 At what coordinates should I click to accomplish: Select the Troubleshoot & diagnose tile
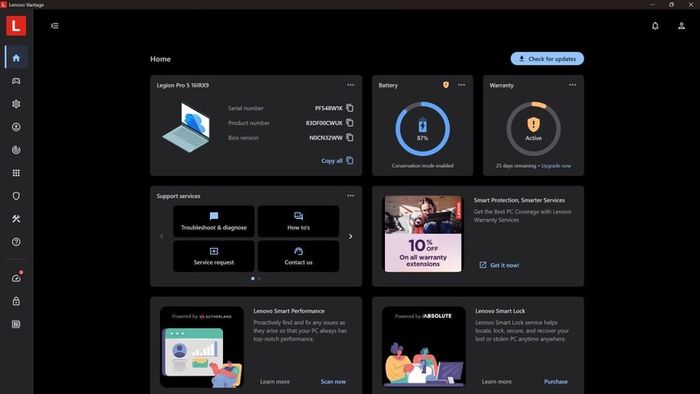[214, 221]
